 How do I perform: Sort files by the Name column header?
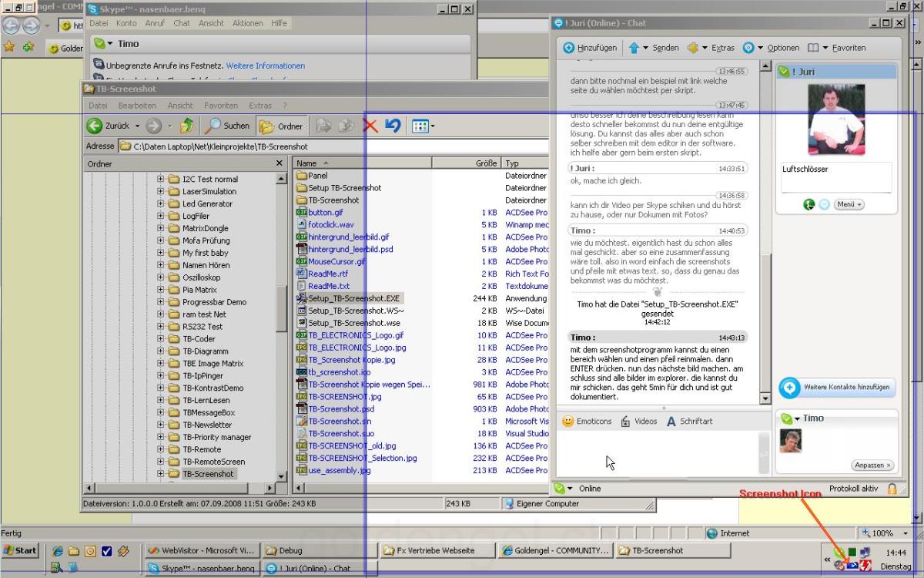pyautogui.click(x=363, y=163)
